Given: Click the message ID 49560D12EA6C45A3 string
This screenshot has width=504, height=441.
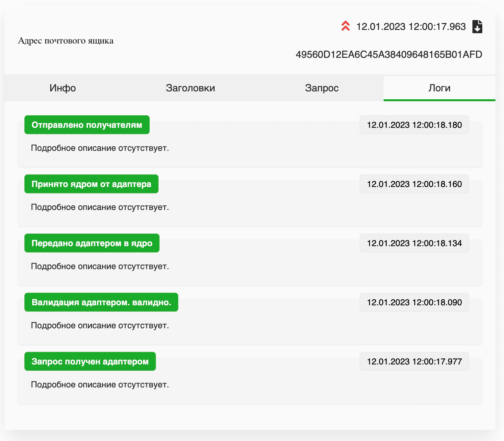Looking at the screenshot, I should pos(389,55).
